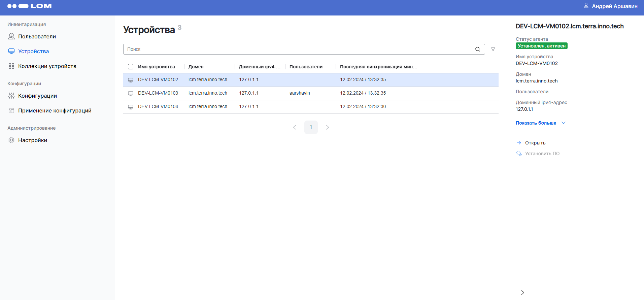Click the user profile icon in header

[586, 6]
